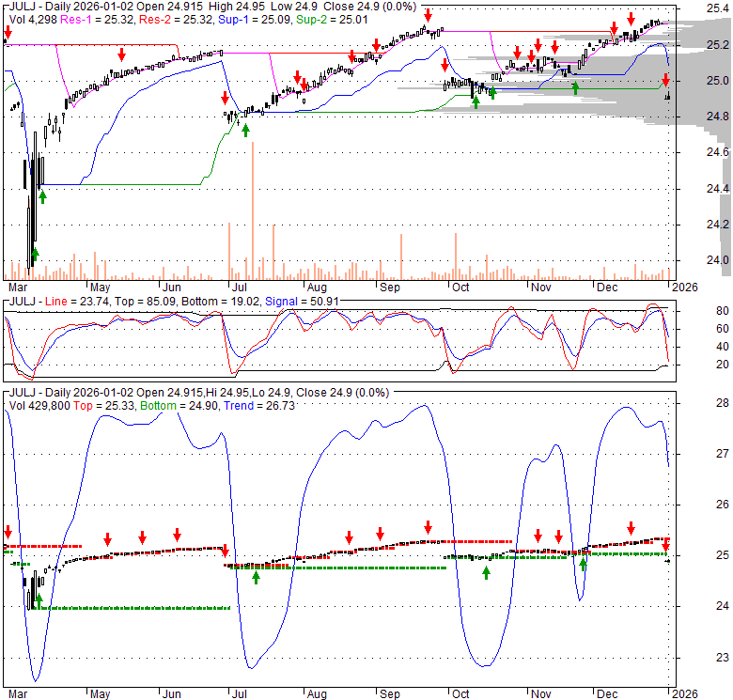The width and height of the screenshot is (733, 700).
Task: Click the 'Res-1 = 25.32' label
Action: [x=97, y=20]
